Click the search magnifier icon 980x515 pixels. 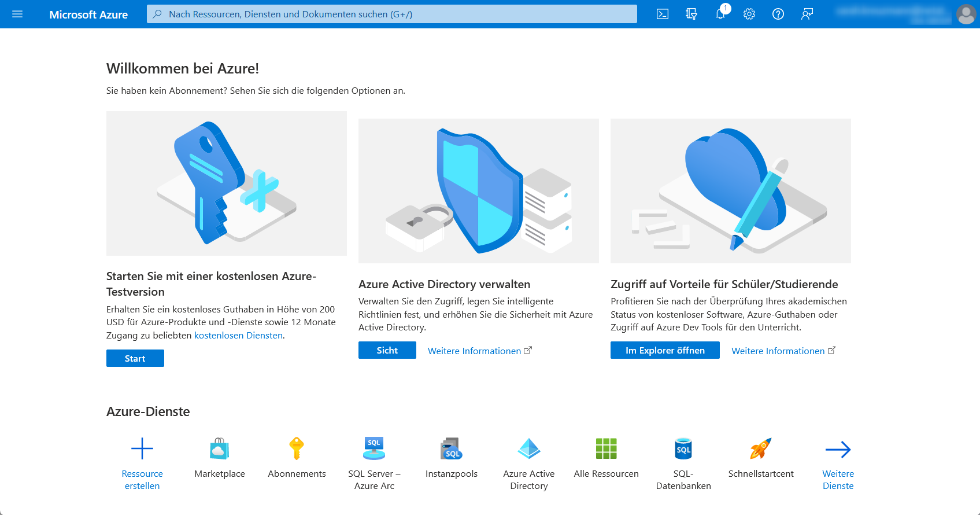pyautogui.click(x=157, y=14)
